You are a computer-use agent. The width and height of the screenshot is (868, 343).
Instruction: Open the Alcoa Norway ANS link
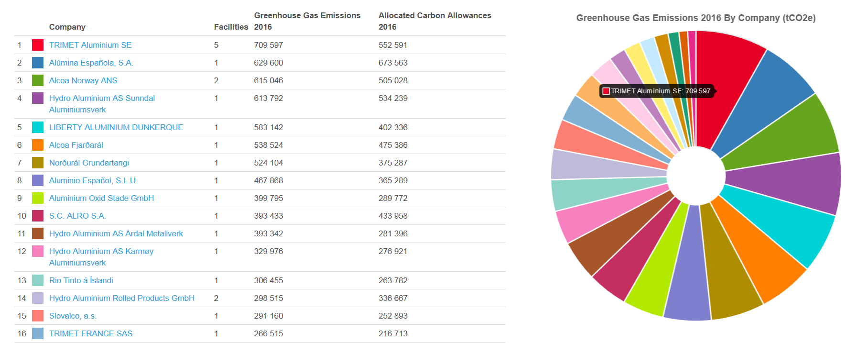coord(83,80)
